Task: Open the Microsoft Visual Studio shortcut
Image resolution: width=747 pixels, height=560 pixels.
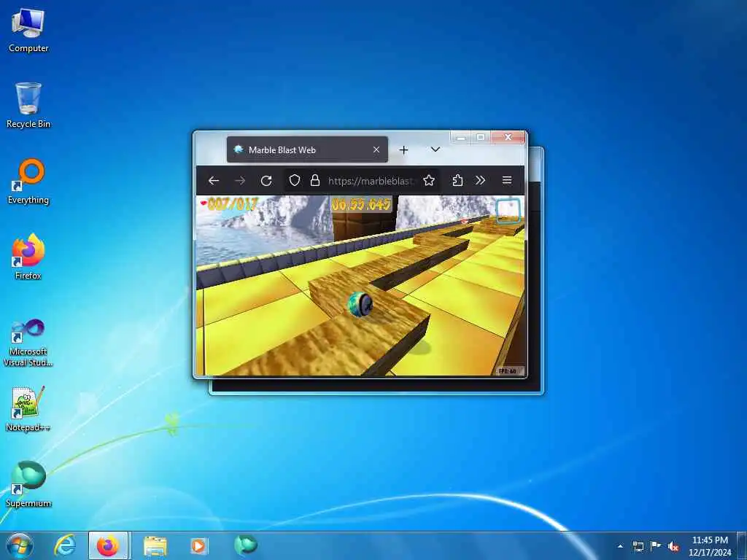Action: pyautogui.click(x=28, y=343)
